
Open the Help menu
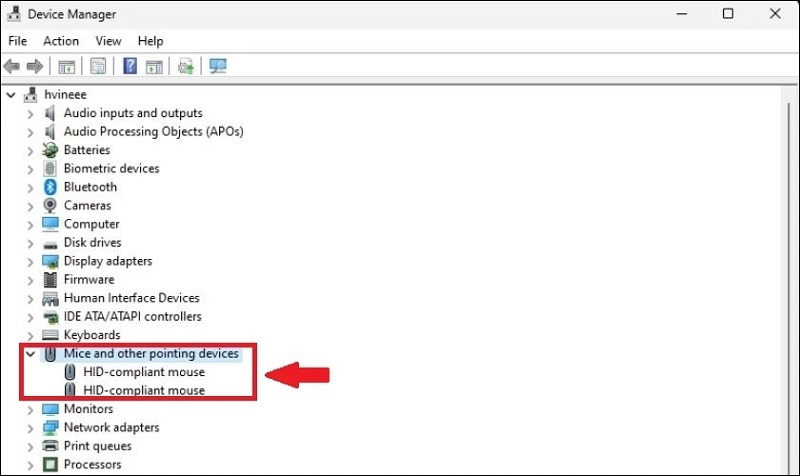click(151, 41)
